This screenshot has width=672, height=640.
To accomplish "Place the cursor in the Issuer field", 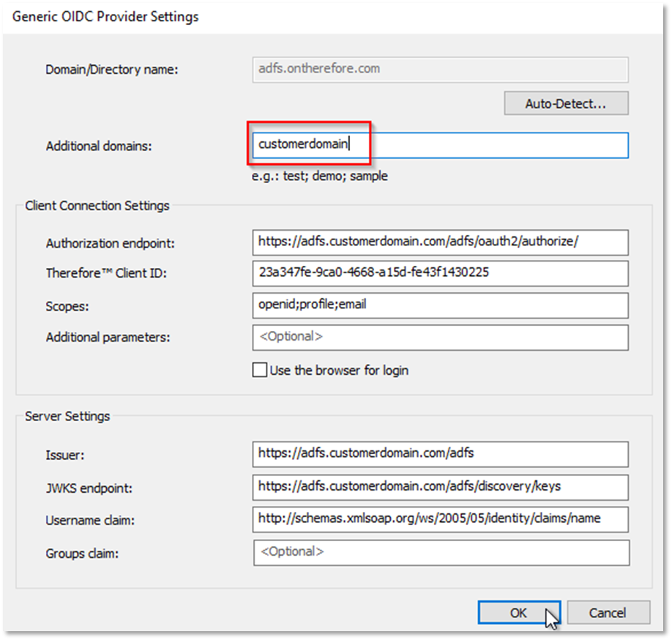I will 439,453.
